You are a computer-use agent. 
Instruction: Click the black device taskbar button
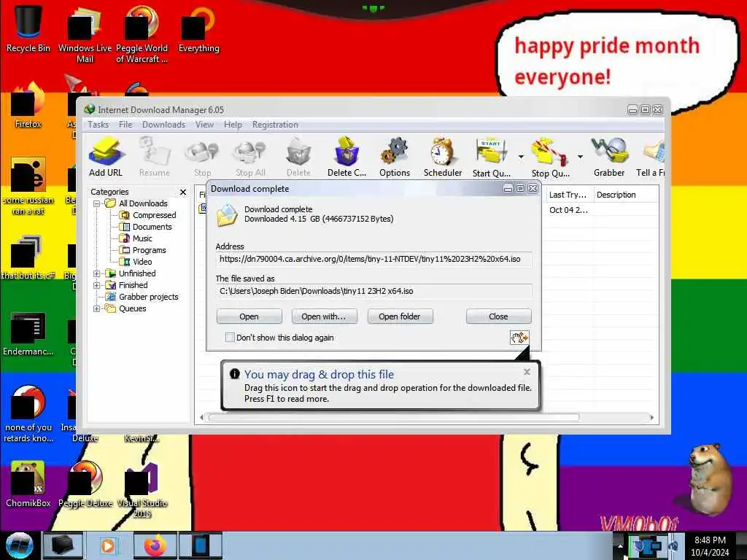point(63,545)
